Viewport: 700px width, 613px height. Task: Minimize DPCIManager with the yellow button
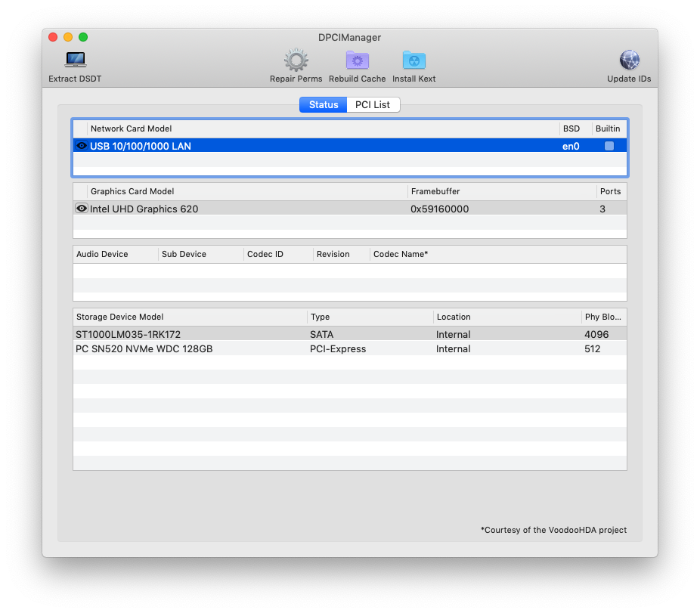coord(68,37)
